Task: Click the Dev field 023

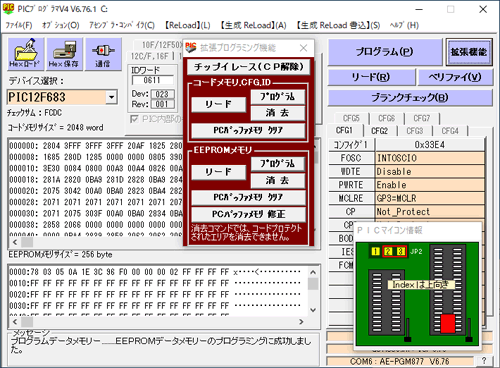Action: click(162, 94)
